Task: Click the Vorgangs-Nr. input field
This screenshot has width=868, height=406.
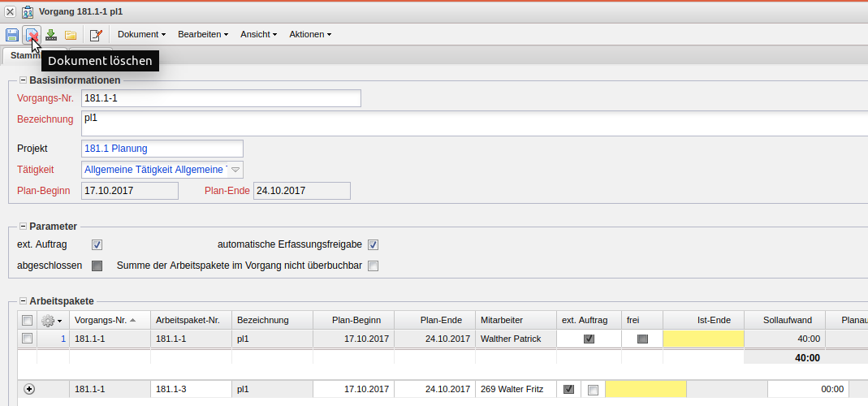Action: tap(221, 98)
